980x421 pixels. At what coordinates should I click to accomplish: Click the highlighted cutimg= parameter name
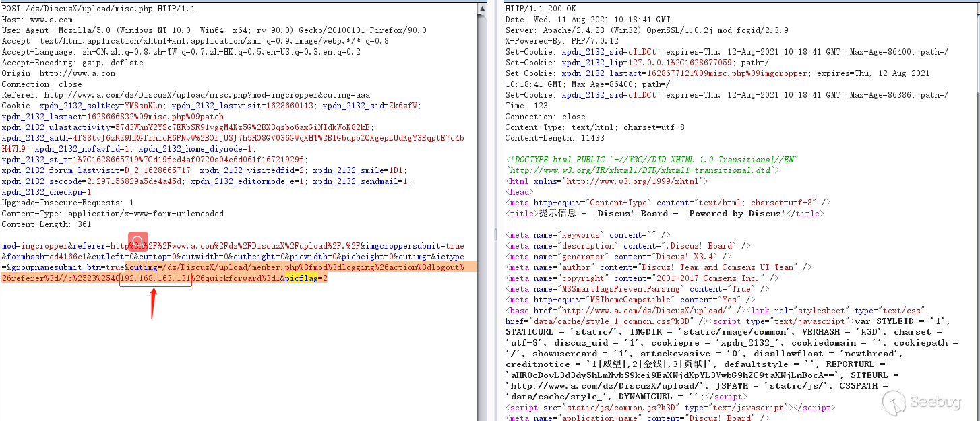143,267
